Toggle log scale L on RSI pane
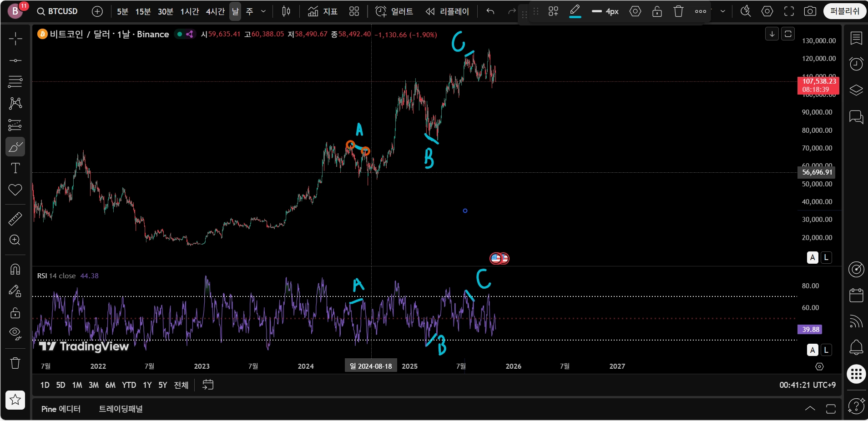Screen dimensions: 868x421 coord(826,350)
